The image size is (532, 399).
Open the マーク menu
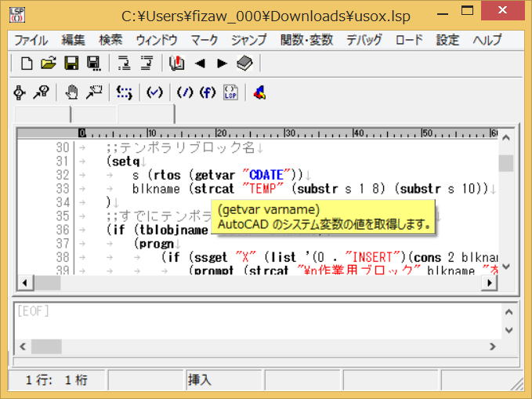(204, 40)
